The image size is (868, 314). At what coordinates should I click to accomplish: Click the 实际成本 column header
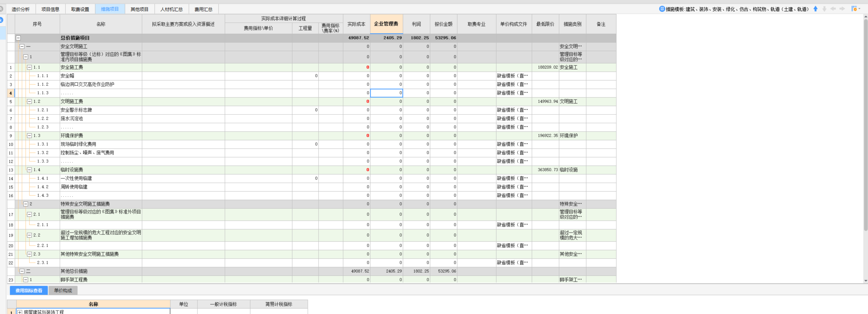point(357,24)
